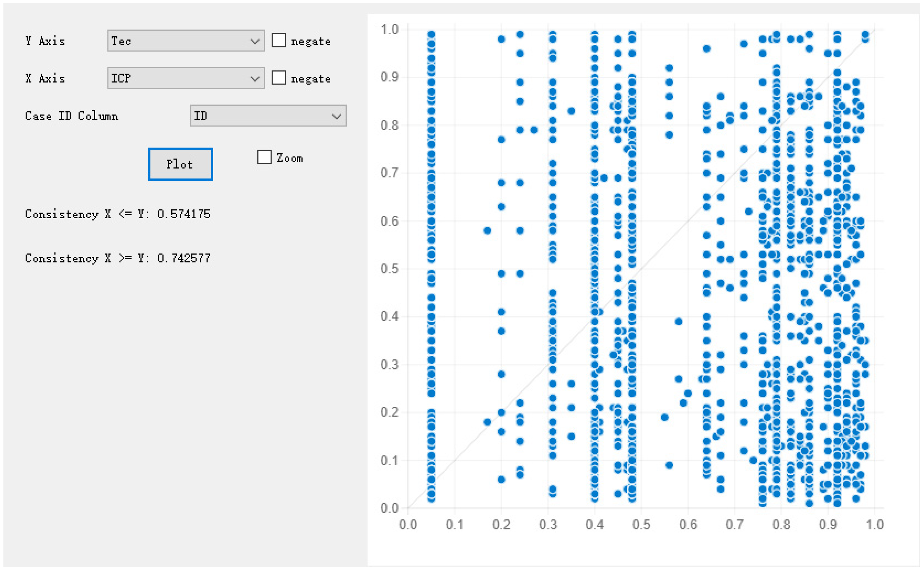Click the Consistency X <= Y result text
The image size is (924, 571).
(117, 214)
